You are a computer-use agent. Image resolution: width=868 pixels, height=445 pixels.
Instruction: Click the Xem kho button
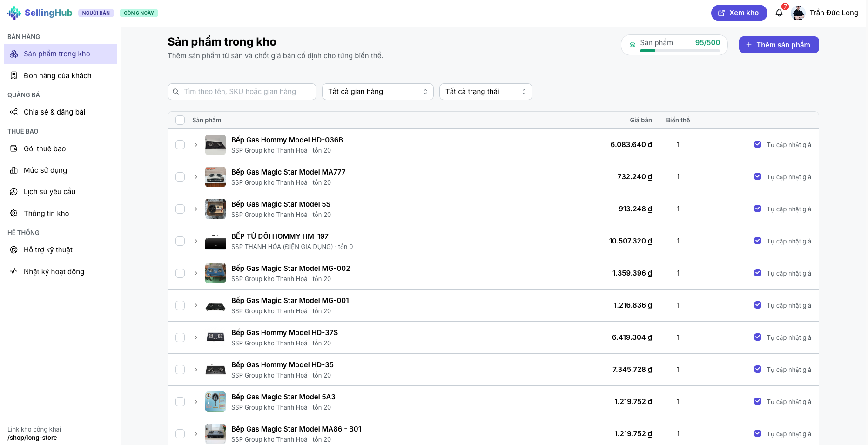(x=739, y=13)
